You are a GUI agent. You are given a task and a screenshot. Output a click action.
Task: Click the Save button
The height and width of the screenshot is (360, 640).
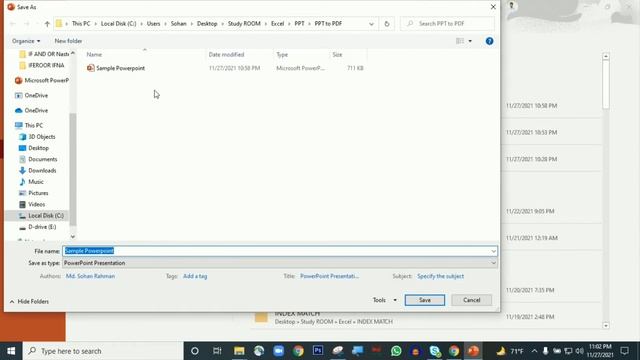[x=425, y=300]
